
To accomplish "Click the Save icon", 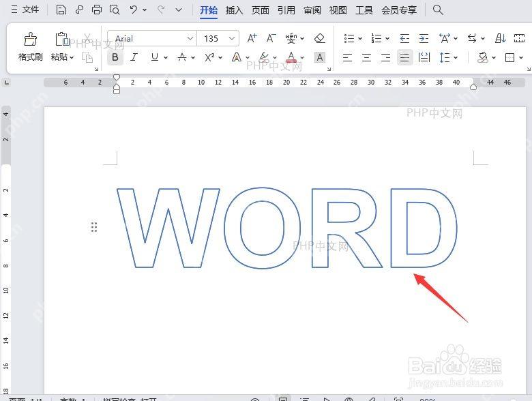I will coord(61,10).
